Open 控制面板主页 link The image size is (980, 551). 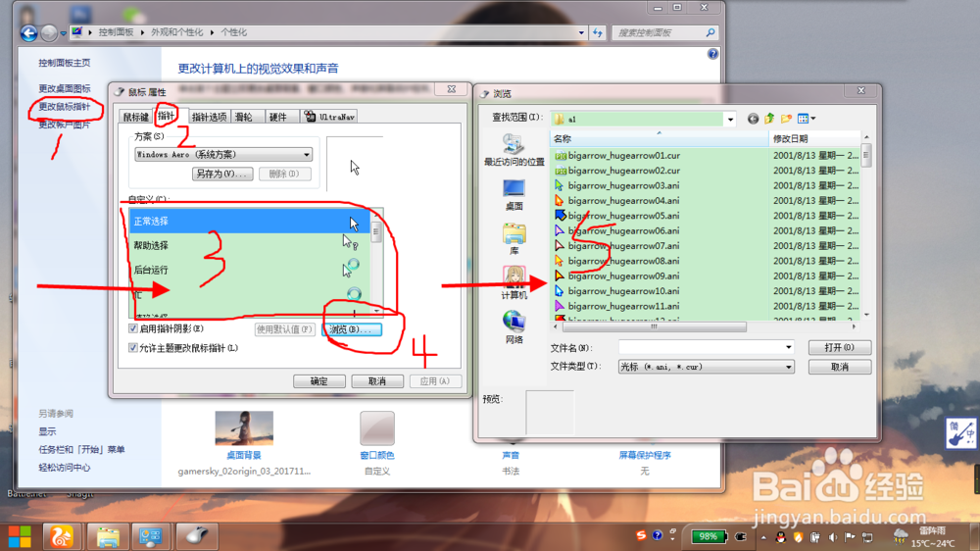[x=65, y=63]
